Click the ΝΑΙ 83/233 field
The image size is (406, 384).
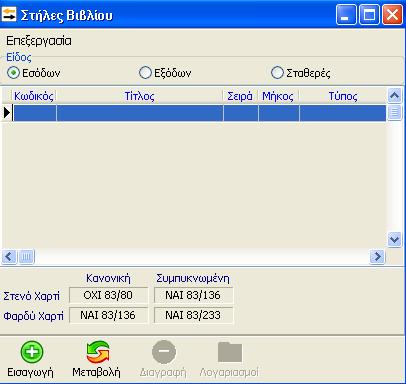click(193, 315)
